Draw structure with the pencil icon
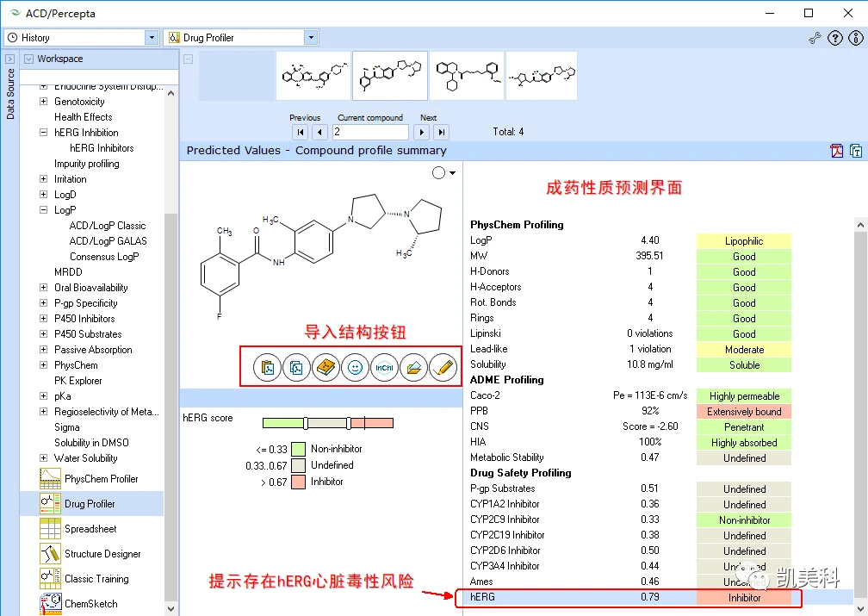868x616 pixels. [443, 367]
